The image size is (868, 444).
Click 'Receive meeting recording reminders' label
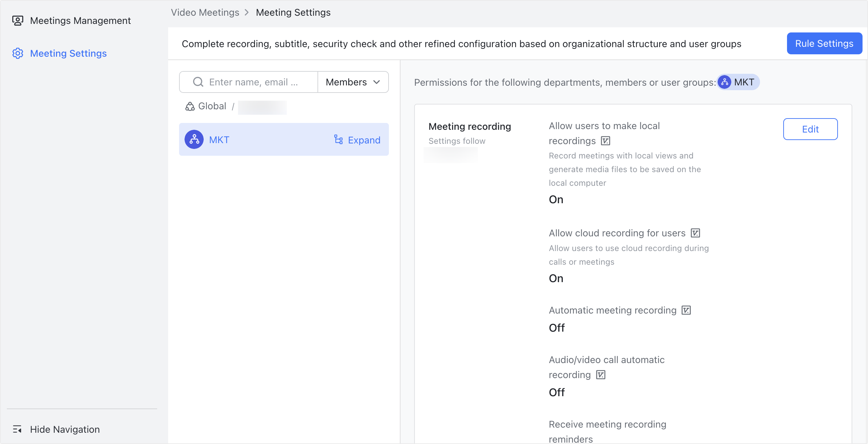(608, 432)
